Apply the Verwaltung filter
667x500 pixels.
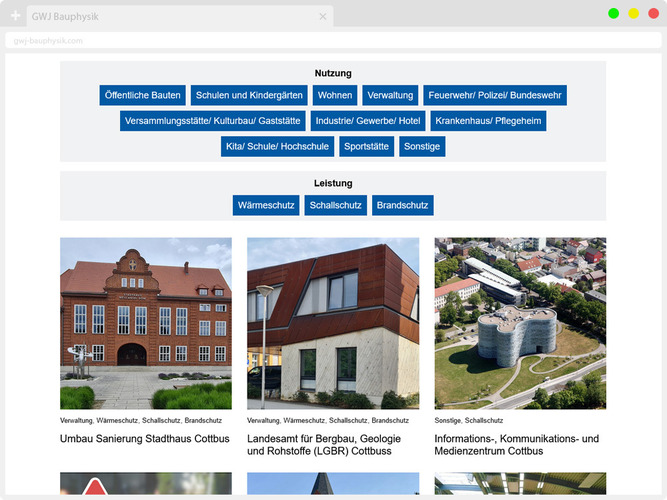[x=390, y=95]
